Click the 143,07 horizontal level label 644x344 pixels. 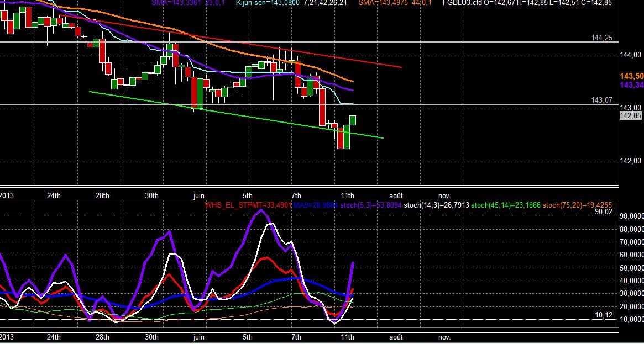601,100
